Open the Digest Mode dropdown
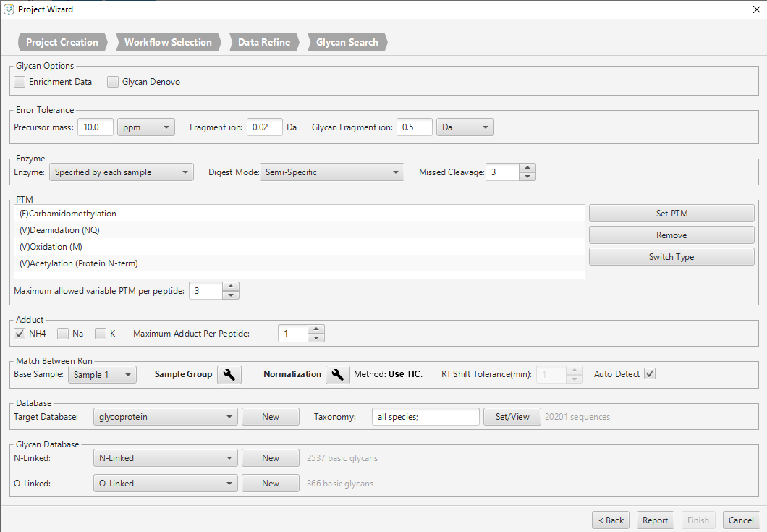The height and width of the screenshot is (532, 767). pyautogui.click(x=331, y=172)
